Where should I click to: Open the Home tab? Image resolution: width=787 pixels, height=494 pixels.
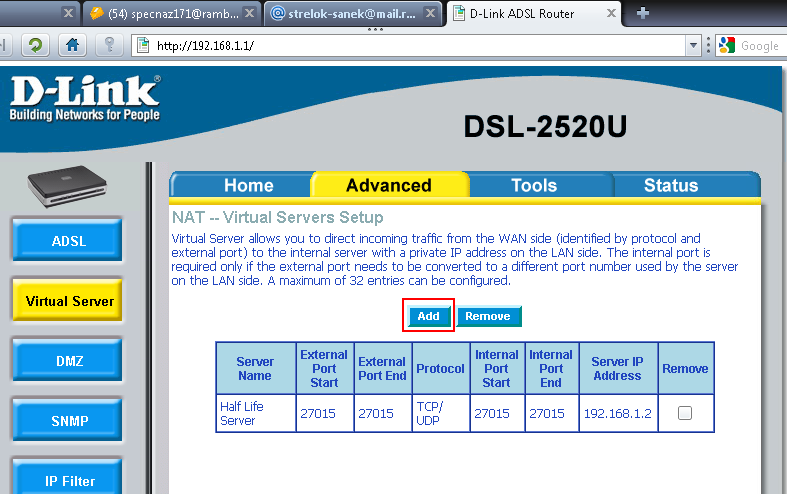point(249,185)
